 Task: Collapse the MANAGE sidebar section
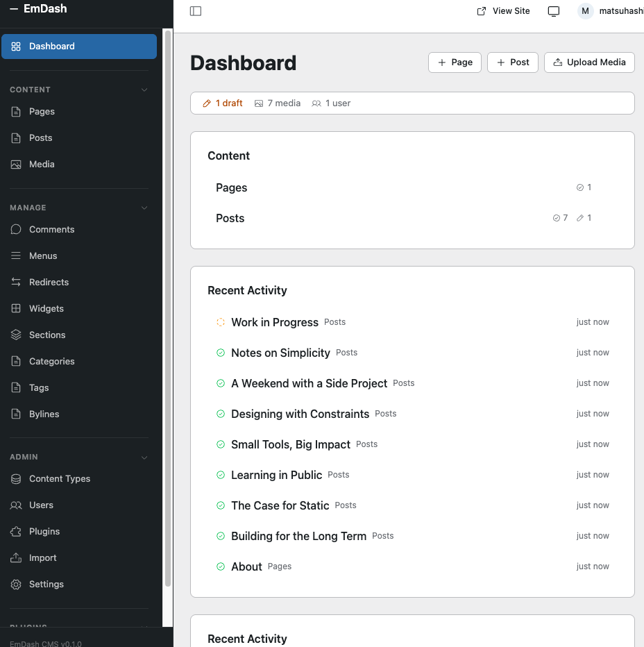[144, 208]
